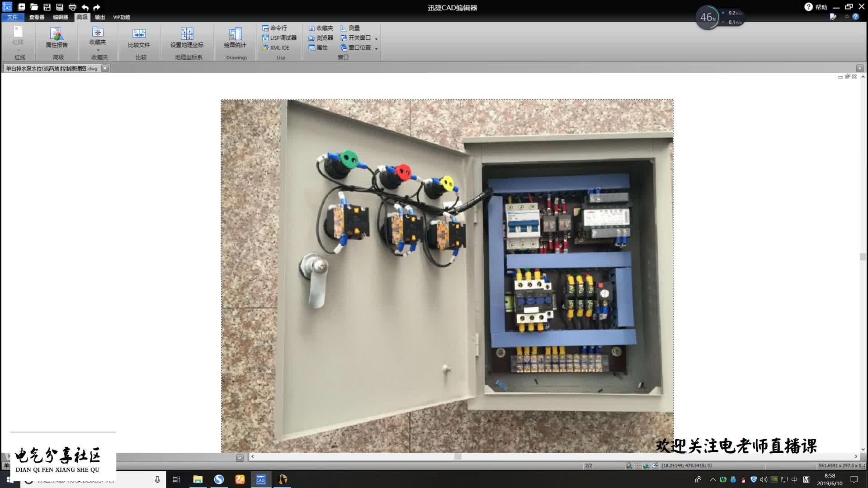Open the 浏览器 browser panel
Screen dimensions: 868x488
coord(321,38)
